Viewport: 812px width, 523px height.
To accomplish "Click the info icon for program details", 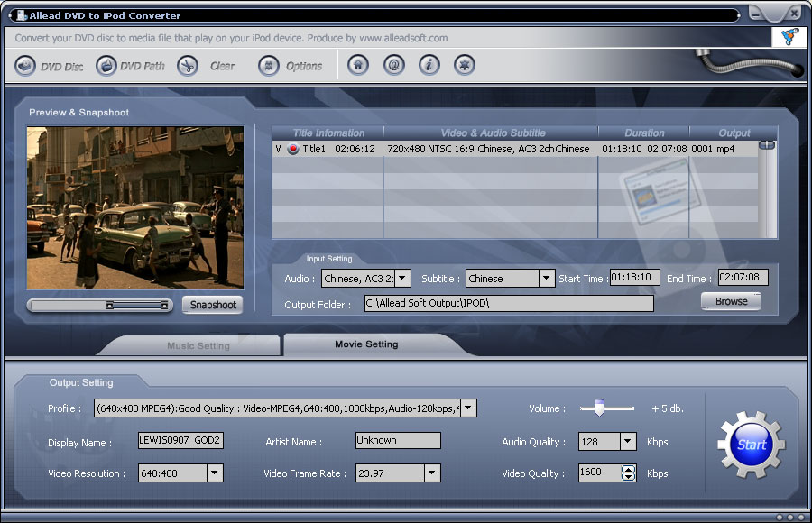I will pyautogui.click(x=429, y=65).
